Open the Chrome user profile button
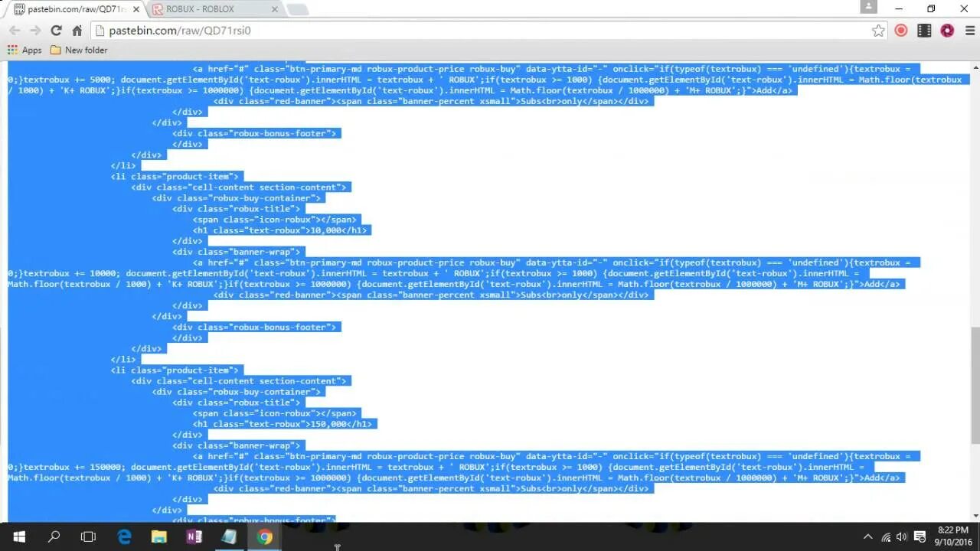The height and width of the screenshot is (551, 980). point(868,6)
